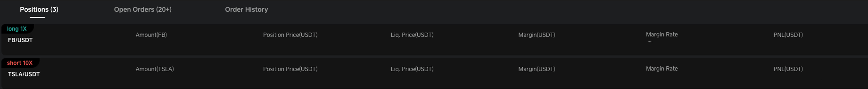The height and width of the screenshot is (89, 868).
Task: Click Margin(USDT) in the TSLA/USDT row
Action: click(536, 69)
